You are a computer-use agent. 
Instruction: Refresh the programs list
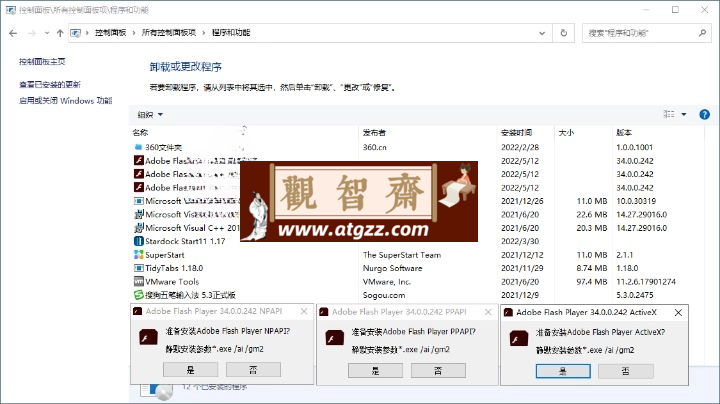coord(563,33)
